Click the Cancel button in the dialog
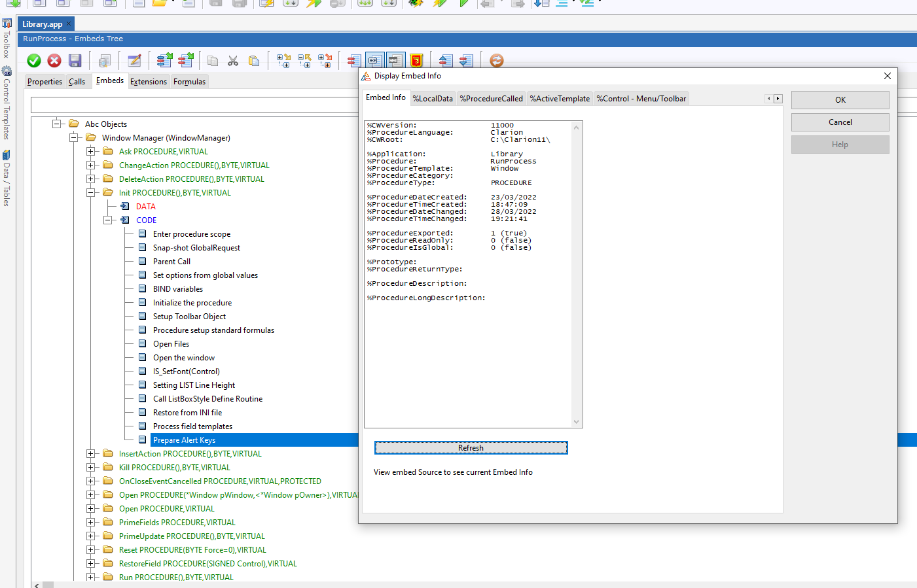The height and width of the screenshot is (588, 917). [x=840, y=122]
